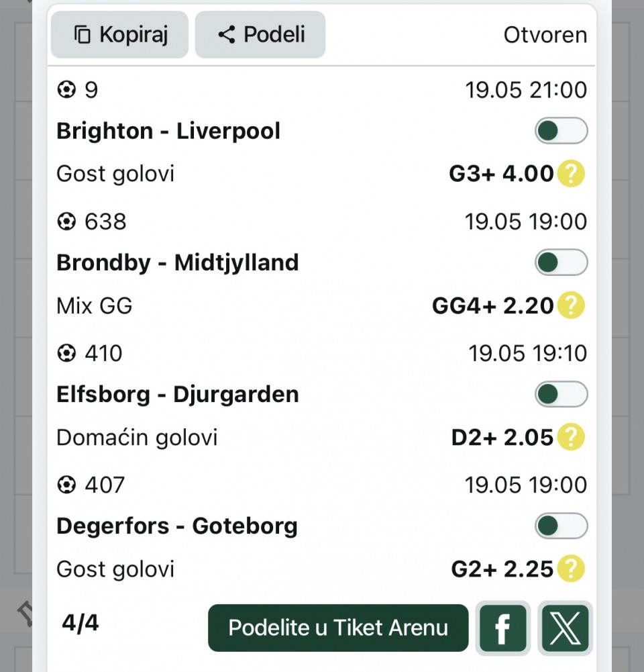Click the soccer ball icon beside 407
Screen dimensions: 644x672
(66, 485)
